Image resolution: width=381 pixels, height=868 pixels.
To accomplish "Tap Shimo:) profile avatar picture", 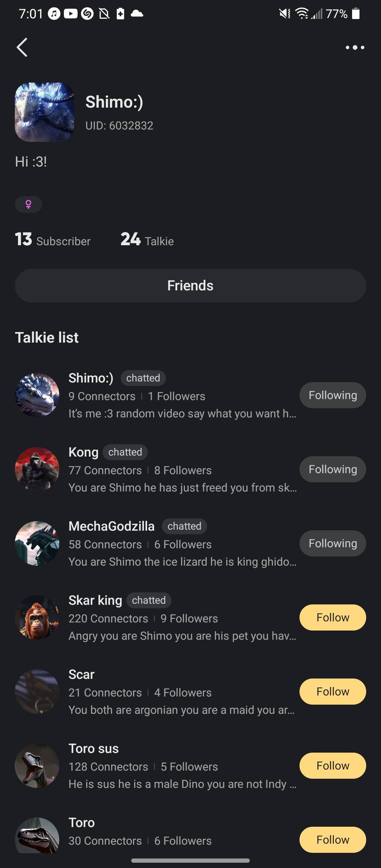I will (44, 112).
